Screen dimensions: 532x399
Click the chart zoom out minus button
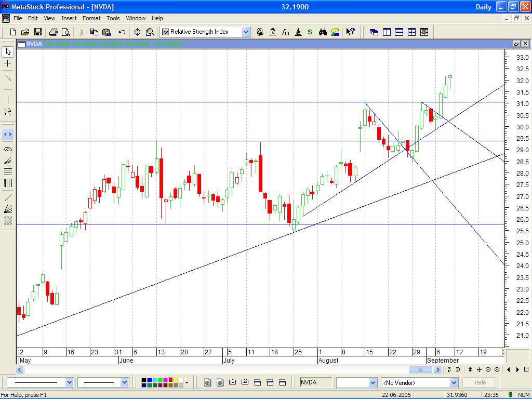(x=488, y=369)
